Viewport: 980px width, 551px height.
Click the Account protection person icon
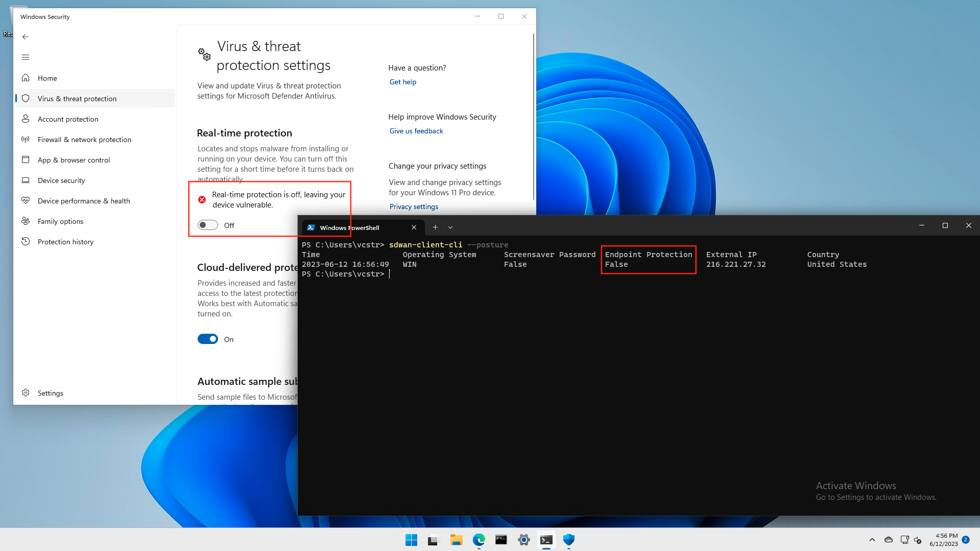pyautogui.click(x=26, y=119)
